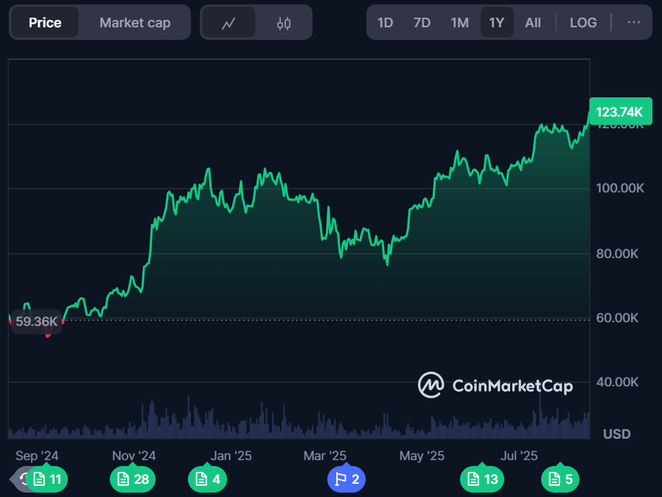
Task: Switch to candlestick chart view
Action: coord(284,22)
